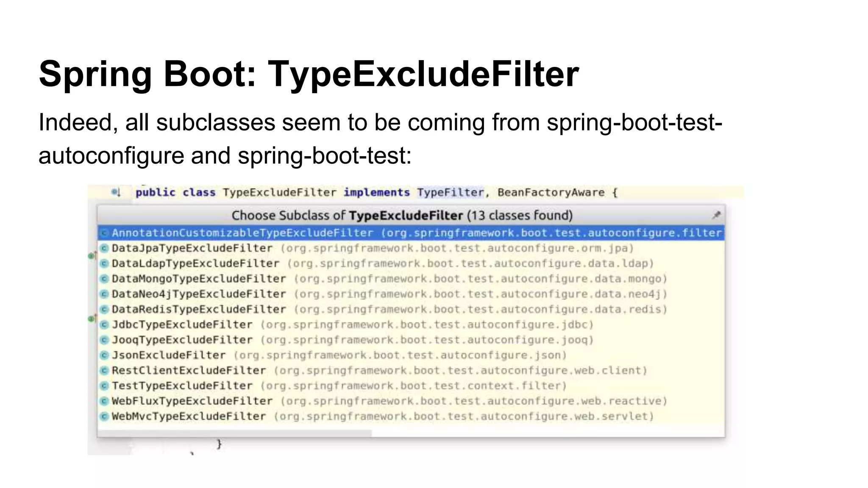Click class icon next to TestTypeExcludeFilter
Image resolution: width=868 pixels, height=488 pixels.
(x=104, y=386)
